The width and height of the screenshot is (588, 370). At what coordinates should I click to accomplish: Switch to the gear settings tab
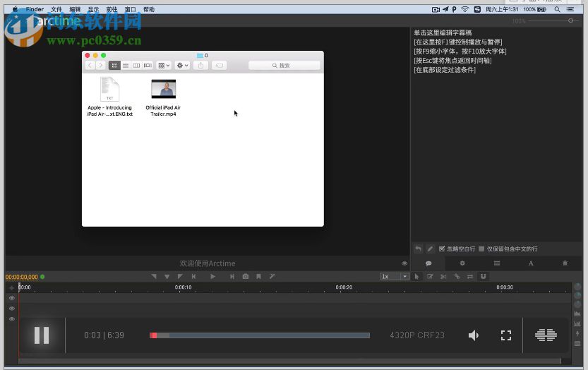click(x=462, y=263)
